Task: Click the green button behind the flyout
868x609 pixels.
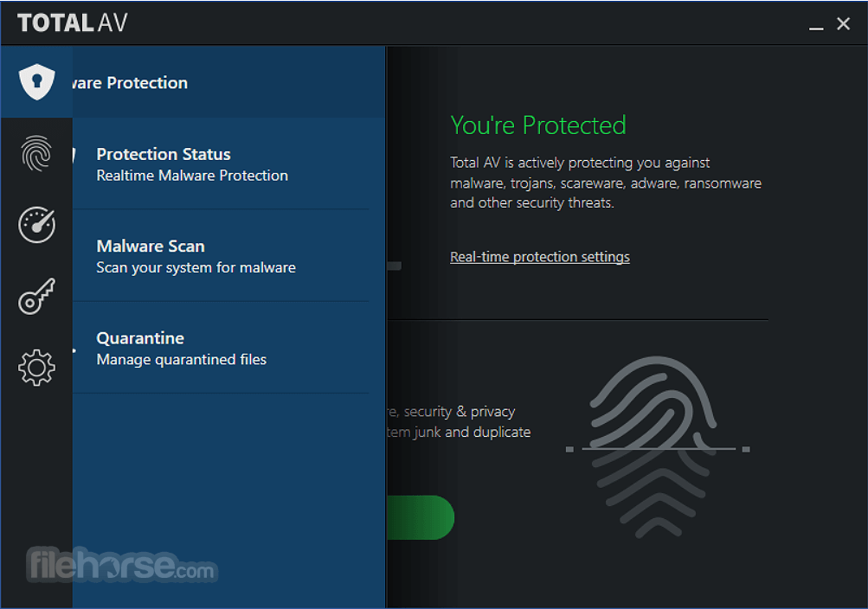Action: 421,517
